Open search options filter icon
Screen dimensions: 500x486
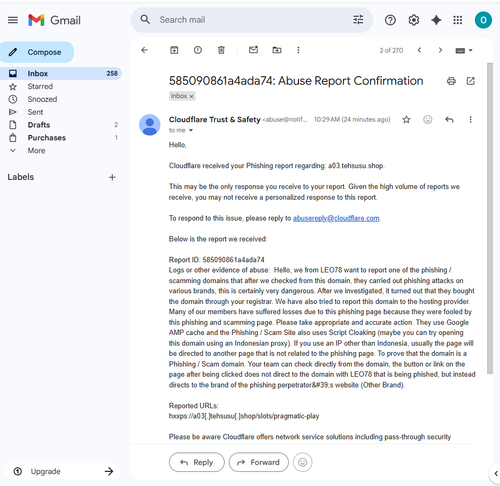[x=358, y=20]
